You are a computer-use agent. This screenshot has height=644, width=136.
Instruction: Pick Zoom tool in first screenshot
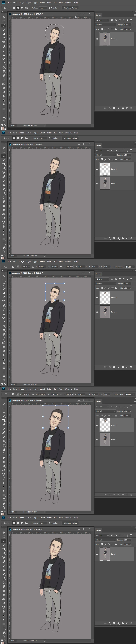(x=4, y=121)
